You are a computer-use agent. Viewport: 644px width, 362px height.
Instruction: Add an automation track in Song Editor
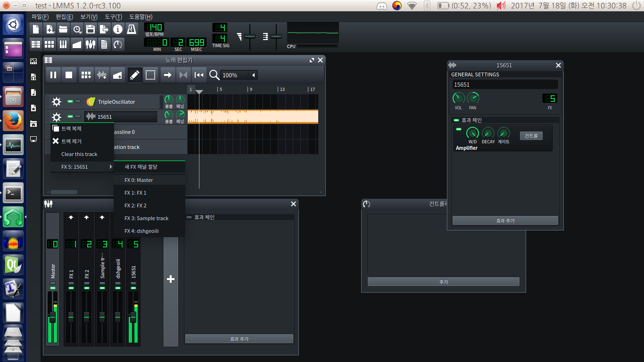coord(117,74)
